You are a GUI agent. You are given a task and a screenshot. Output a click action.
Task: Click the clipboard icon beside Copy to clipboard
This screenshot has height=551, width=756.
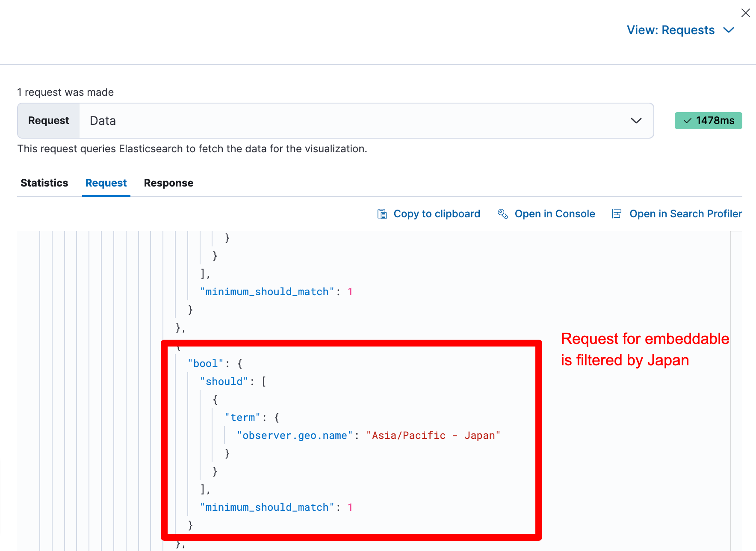(381, 213)
